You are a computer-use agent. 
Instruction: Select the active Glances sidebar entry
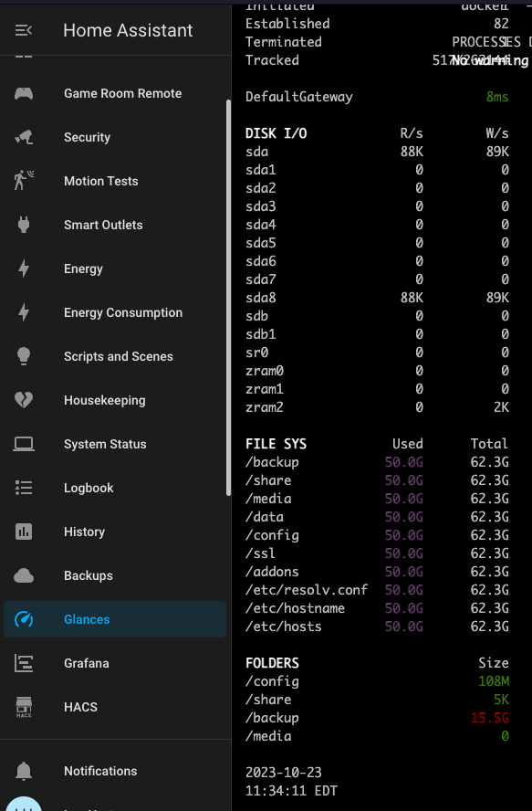click(x=114, y=619)
